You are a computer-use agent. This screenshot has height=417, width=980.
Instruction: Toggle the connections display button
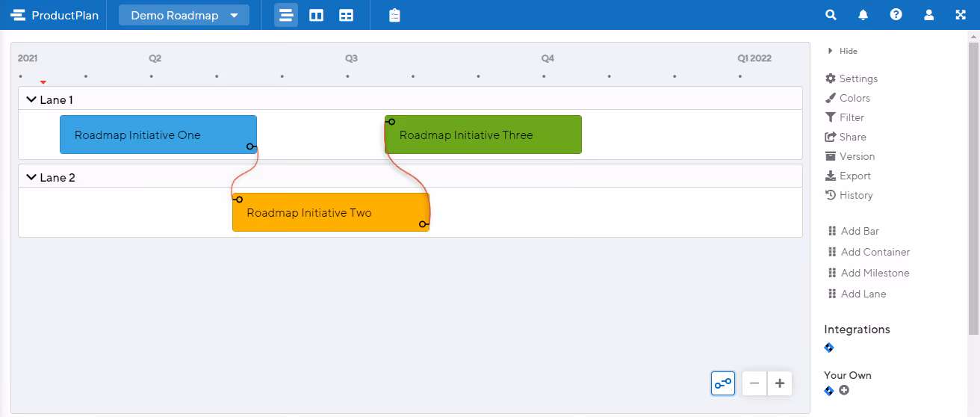[x=723, y=383]
